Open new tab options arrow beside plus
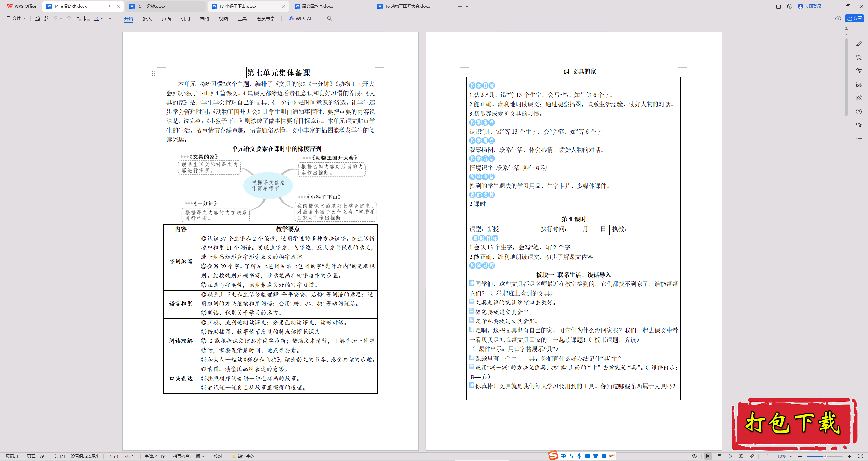Screen dimensions: 868x461 (467, 6)
